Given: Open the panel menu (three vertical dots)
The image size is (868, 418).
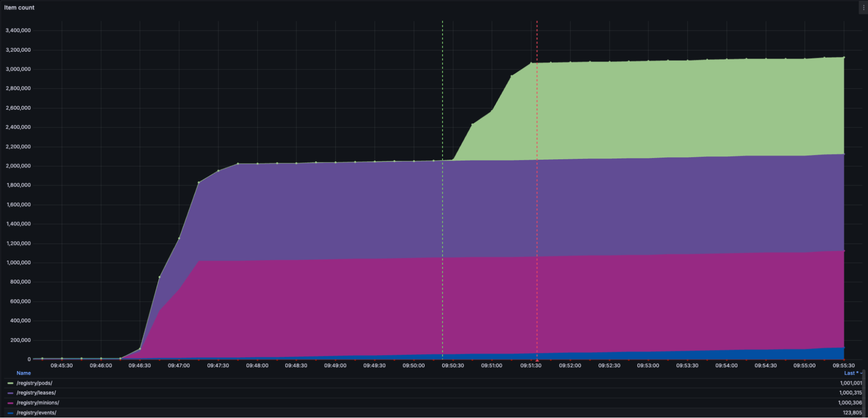Looking at the screenshot, I should 863,7.
